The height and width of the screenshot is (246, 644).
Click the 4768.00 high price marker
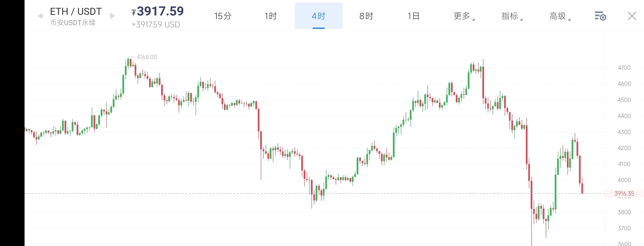pos(147,57)
